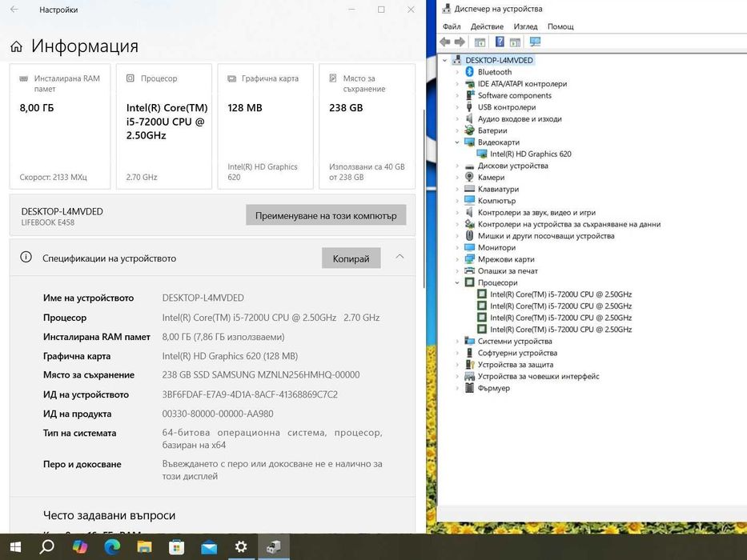Click the Инсталирана RAM памет summary card
The width and height of the screenshot is (747, 560).
click(x=60, y=126)
